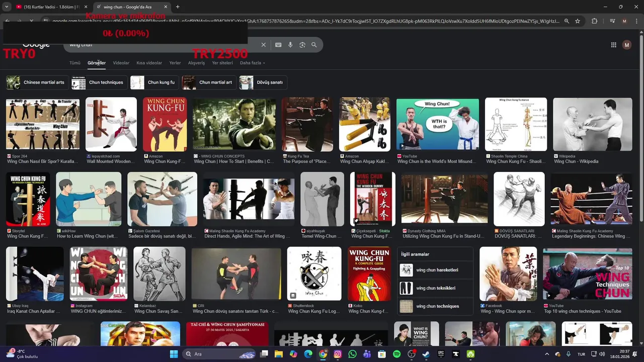Submit search with the magnifier icon
This screenshot has height=362, width=644.
click(314, 45)
